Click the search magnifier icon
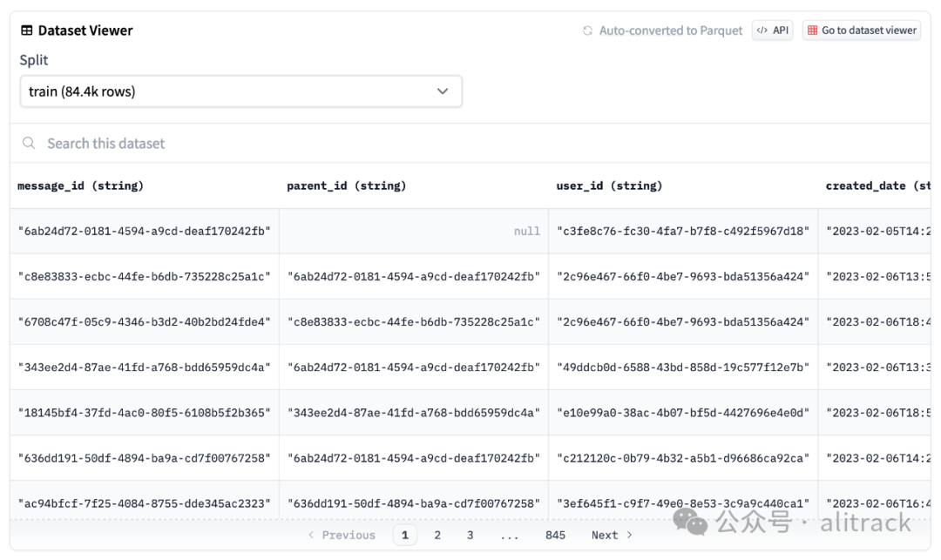This screenshot has width=941, height=560. (x=30, y=143)
